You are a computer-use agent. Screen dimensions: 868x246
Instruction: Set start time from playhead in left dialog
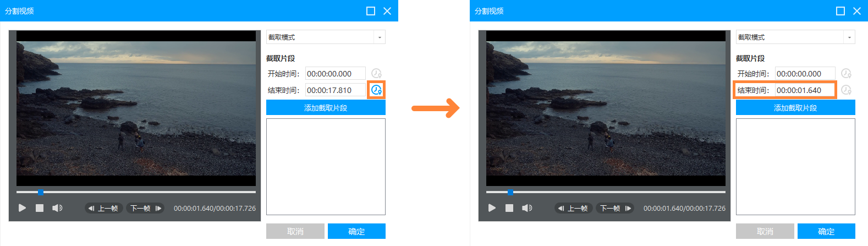coord(376,73)
